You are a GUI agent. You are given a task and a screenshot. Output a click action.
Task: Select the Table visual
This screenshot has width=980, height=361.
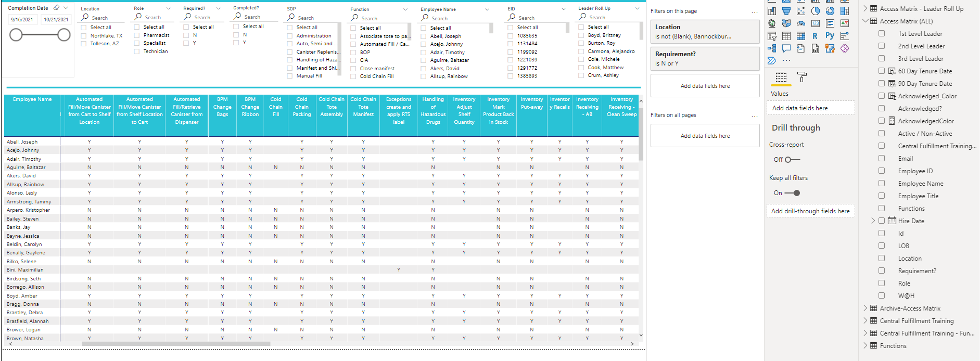point(786,36)
